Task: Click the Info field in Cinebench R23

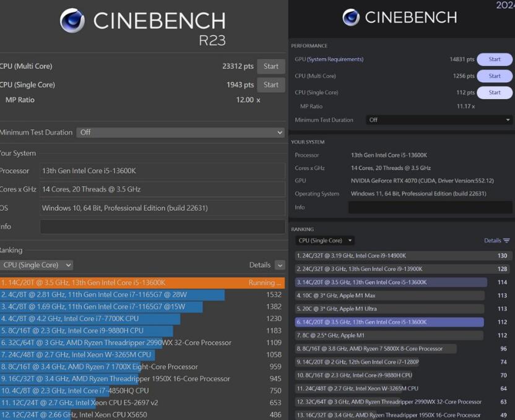Action: [163, 227]
